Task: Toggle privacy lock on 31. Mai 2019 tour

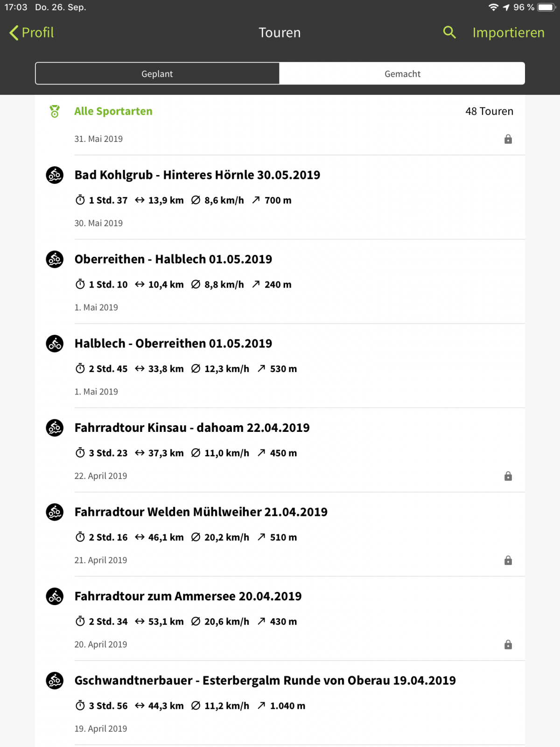Action: click(x=508, y=139)
